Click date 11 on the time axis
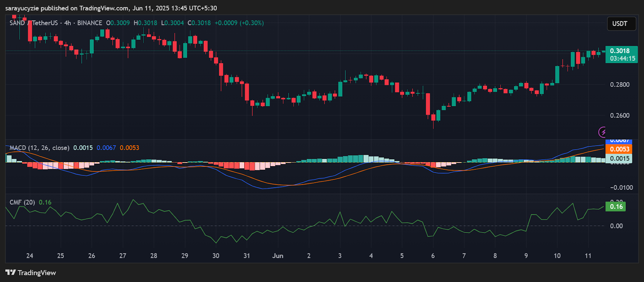 [x=588, y=256]
